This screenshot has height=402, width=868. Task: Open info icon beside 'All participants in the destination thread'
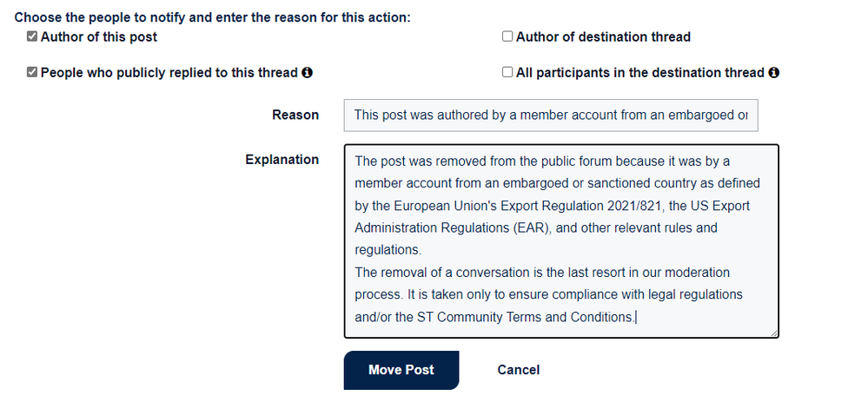(774, 73)
